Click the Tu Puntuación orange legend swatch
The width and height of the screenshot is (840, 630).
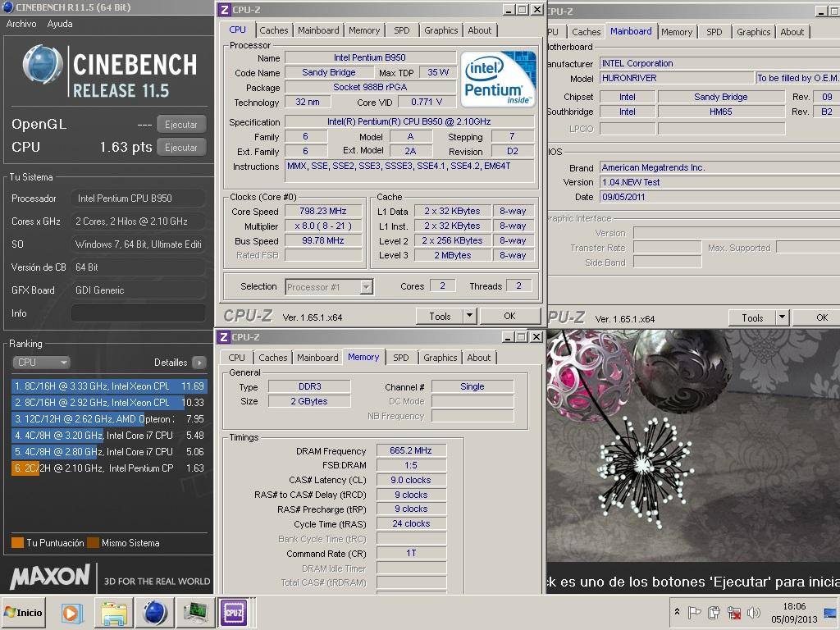tap(17, 543)
